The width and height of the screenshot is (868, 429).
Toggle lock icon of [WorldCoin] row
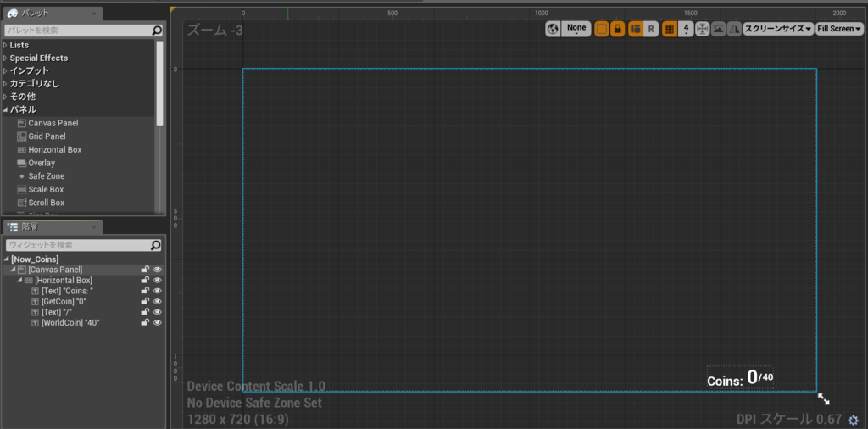pos(145,322)
